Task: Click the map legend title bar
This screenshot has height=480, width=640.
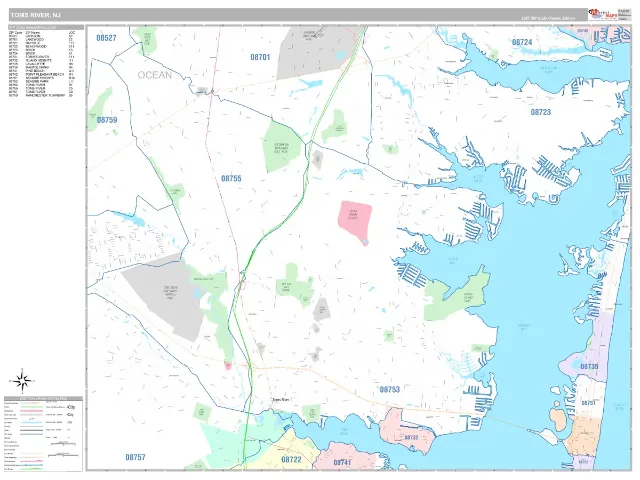Action: [x=43, y=398]
